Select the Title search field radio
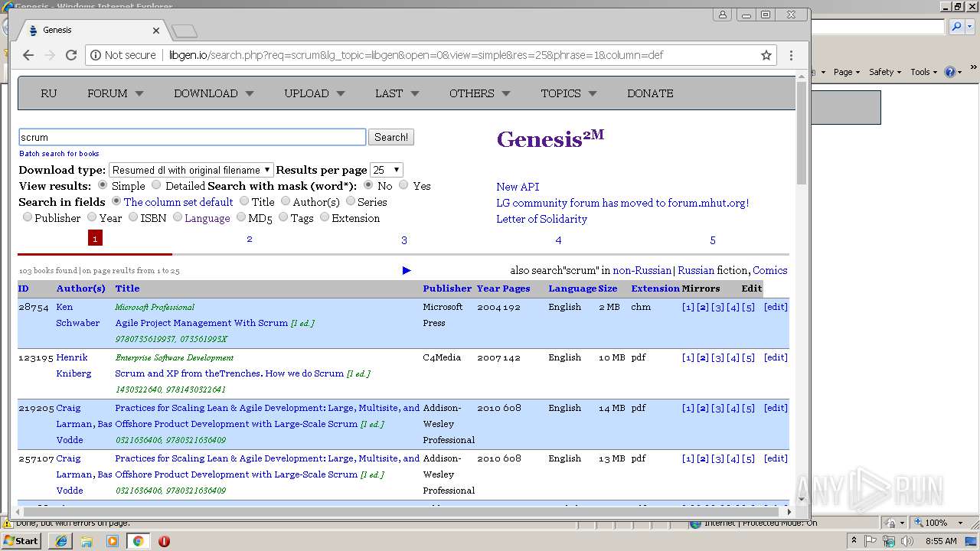The width and height of the screenshot is (980, 551). (x=244, y=201)
